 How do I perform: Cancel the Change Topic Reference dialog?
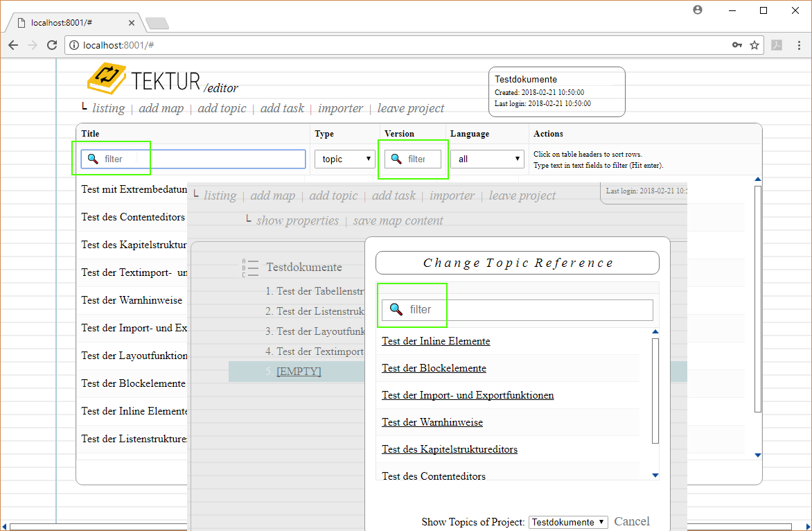tap(632, 521)
